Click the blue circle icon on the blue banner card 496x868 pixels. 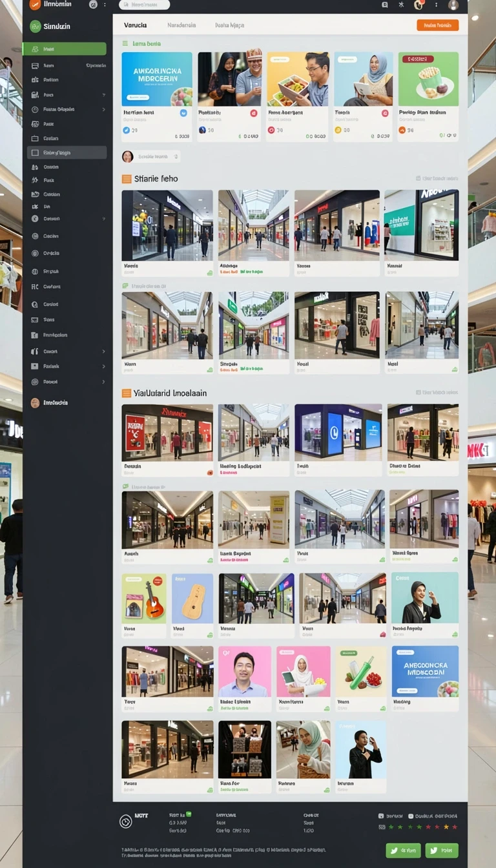click(x=183, y=112)
